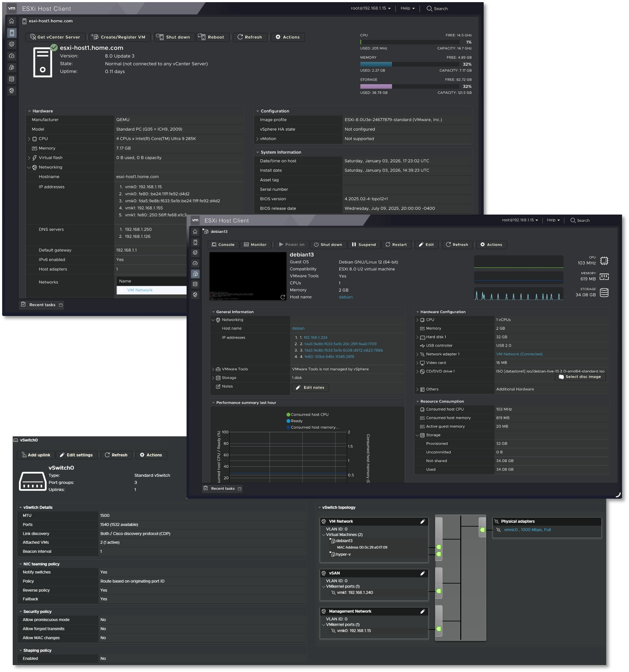Open Manage settings via the gear sidebar icon
The width and height of the screenshot is (629, 672).
pos(12,44)
